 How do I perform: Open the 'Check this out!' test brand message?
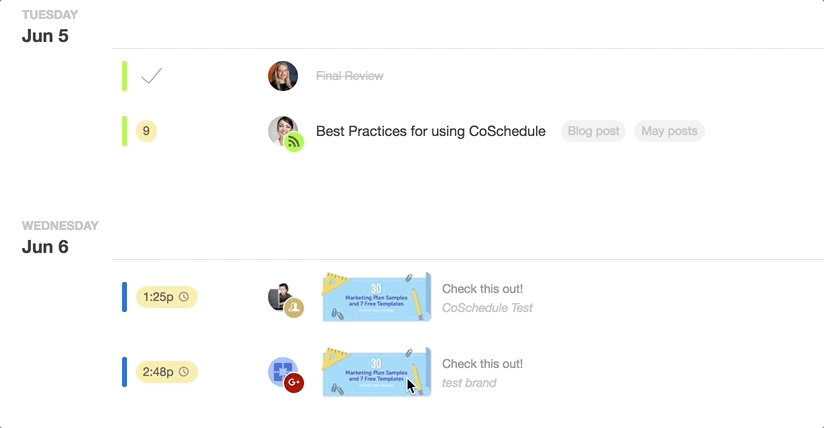(482, 373)
